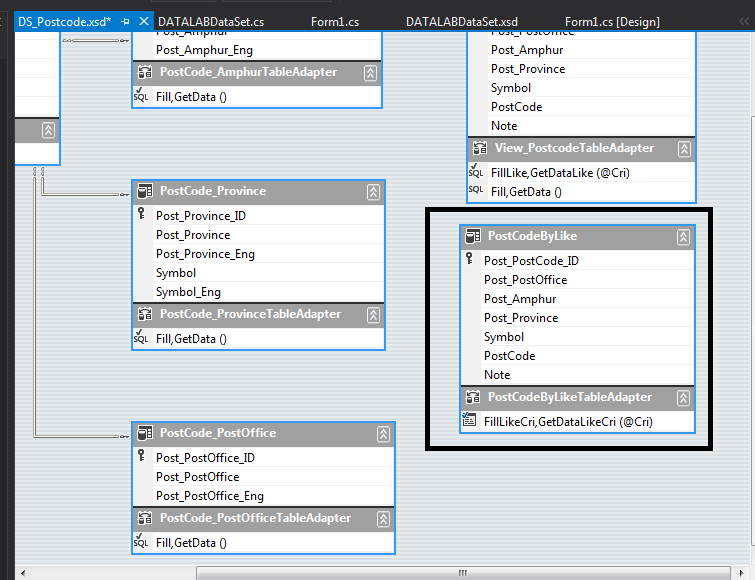Select the View_PostcodeTableAdapter header
The width and height of the screenshot is (755, 580).
582,149
